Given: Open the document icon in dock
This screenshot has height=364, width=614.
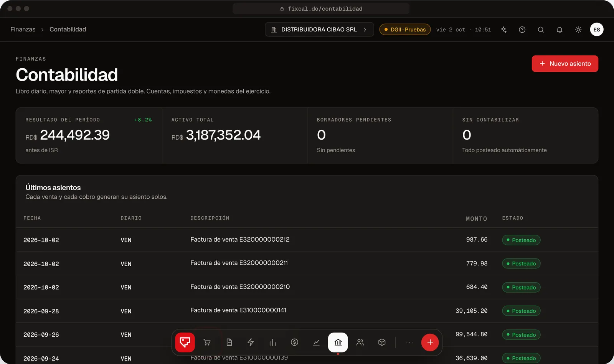Looking at the screenshot, I should tap(229, 342).
